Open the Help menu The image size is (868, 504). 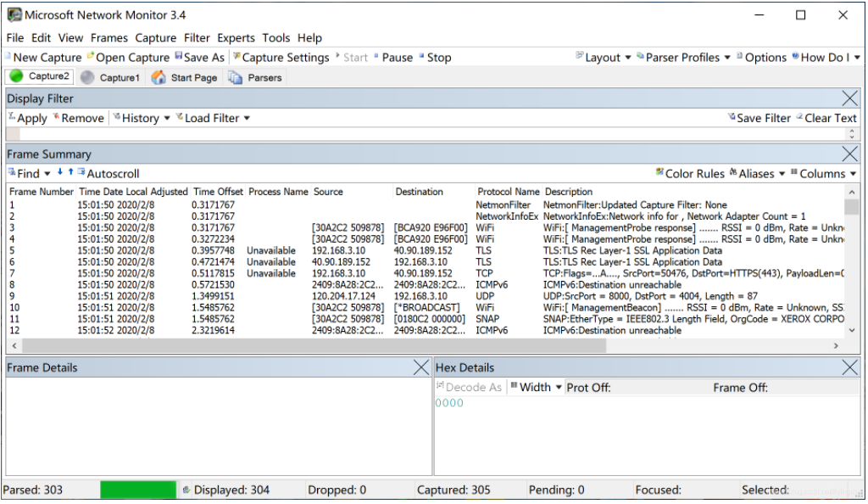point(309,38)
